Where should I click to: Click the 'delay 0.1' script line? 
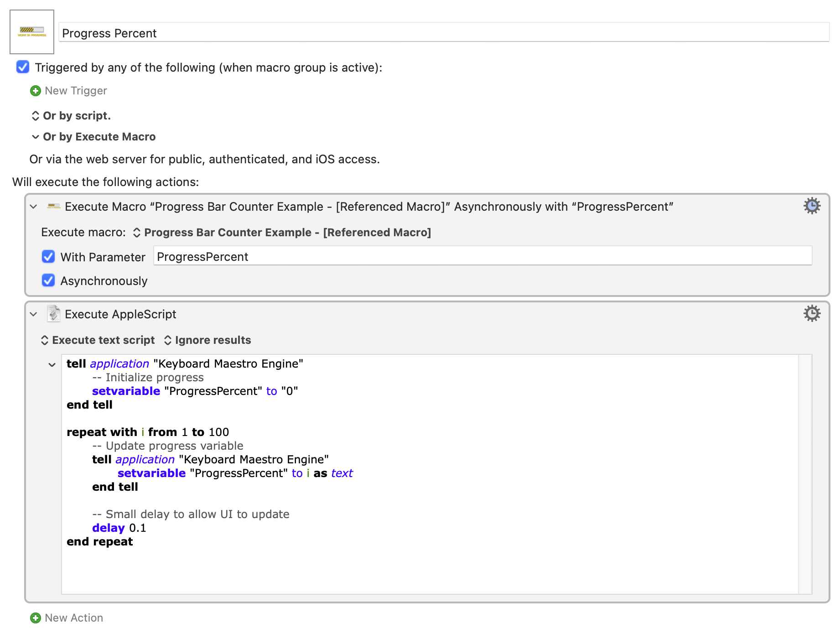coord(119,528)
